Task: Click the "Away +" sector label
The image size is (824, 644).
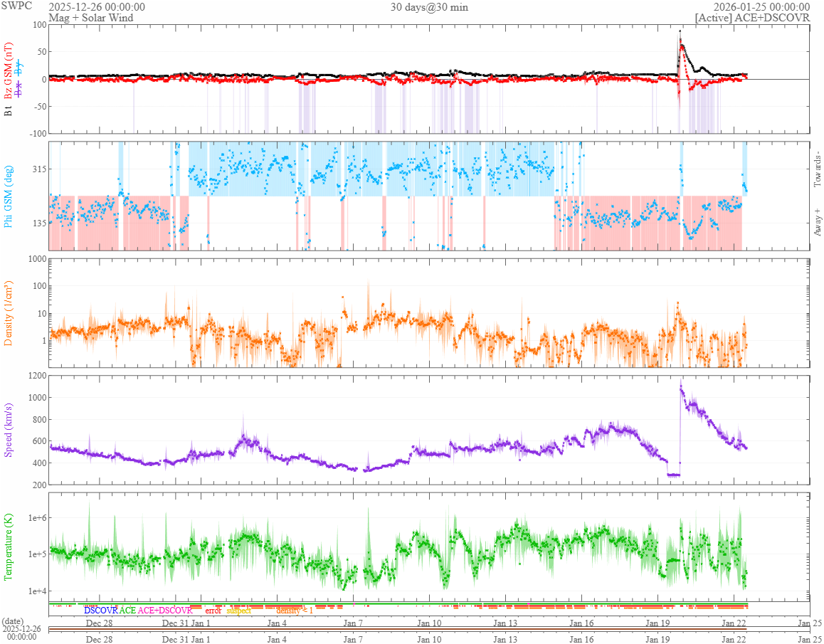Action: point(818,221)
